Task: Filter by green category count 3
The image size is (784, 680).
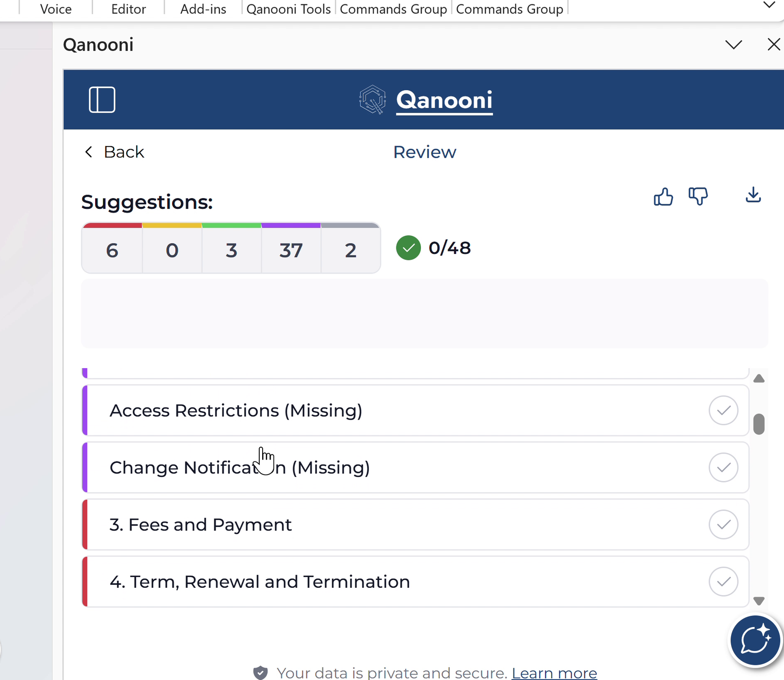Action: tap(231, 249)
